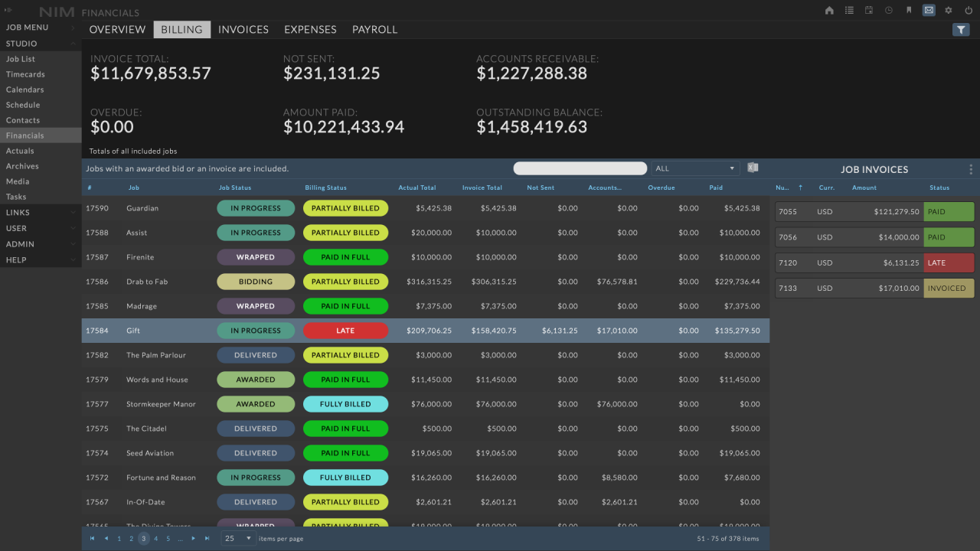The width and height of the screenshot is (980, 551).
Task: Click the clock icon in top bar
Action: tap(889, 11)
